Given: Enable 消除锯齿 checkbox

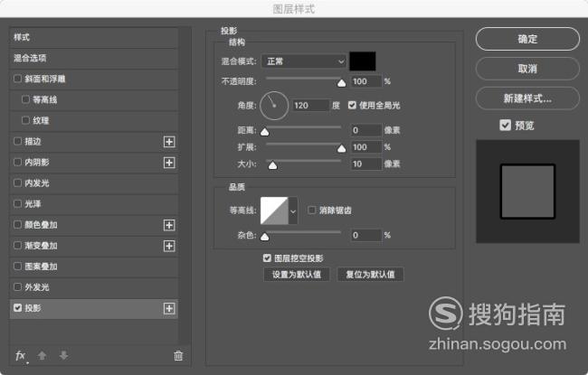Looking at the screenshot, I should pos(311,211).
